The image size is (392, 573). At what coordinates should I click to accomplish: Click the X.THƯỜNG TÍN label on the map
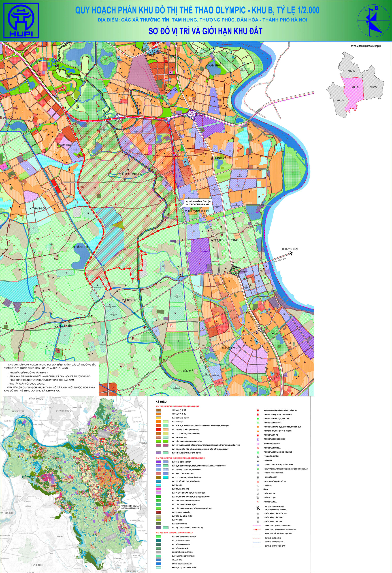pyautogui.click(x=132, y=174)
